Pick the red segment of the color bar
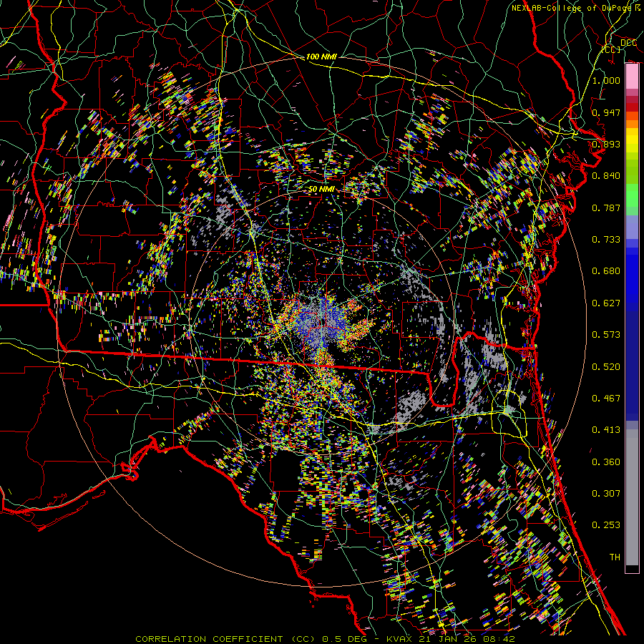Viewport: 644px width, 644px height. [x=632, y=107]
